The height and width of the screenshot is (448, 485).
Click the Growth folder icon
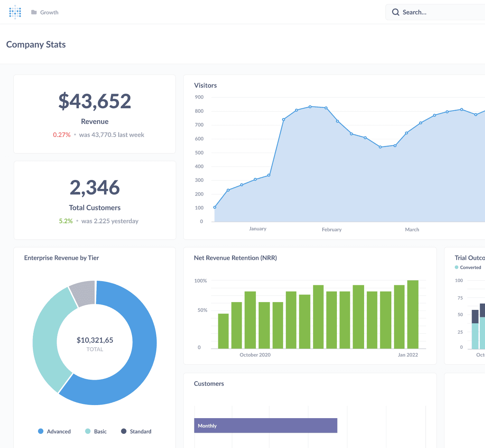click(x=34, y=12)
